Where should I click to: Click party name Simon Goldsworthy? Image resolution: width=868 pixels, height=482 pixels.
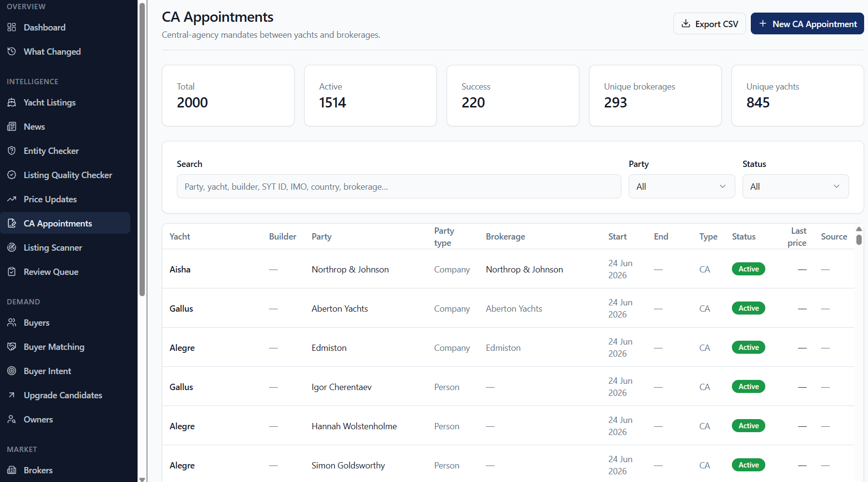348,466
